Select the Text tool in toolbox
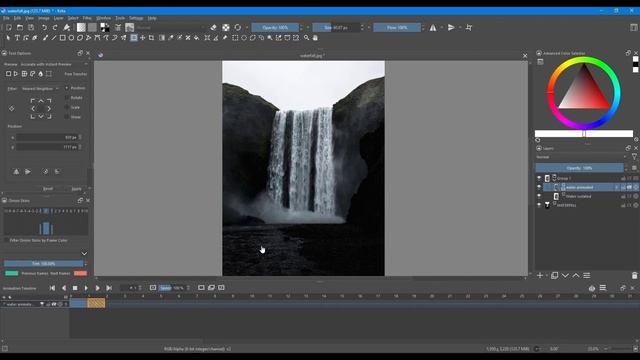Image resolution: width=640 pixels, height=360 pixels. [17, 38]
